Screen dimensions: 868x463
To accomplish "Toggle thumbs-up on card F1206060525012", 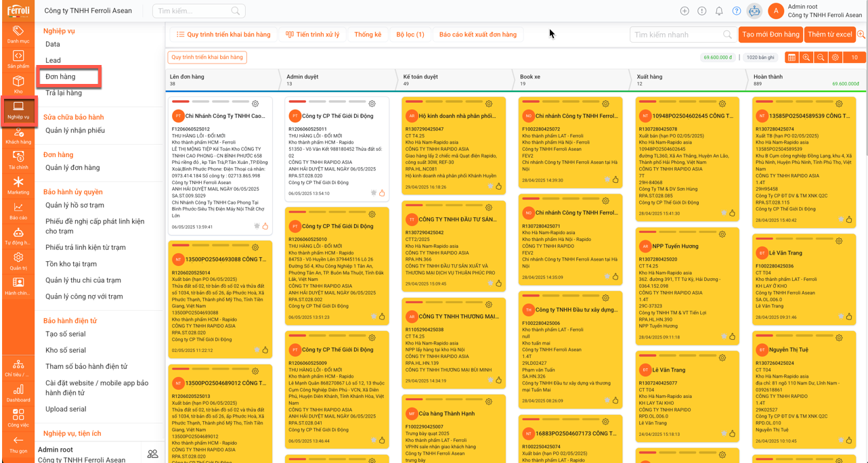I will [x=265, y=226].
